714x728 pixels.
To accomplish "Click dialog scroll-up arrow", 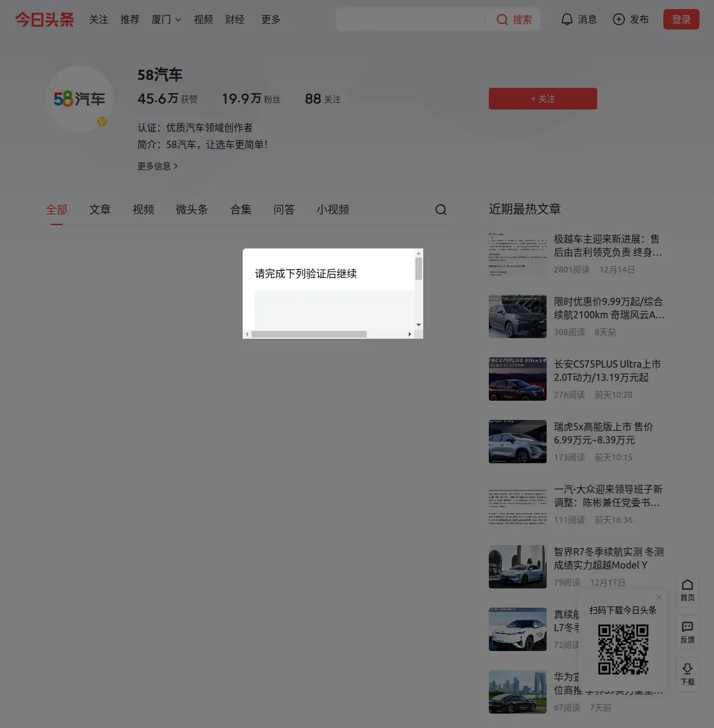I will [x=418, y=253].
